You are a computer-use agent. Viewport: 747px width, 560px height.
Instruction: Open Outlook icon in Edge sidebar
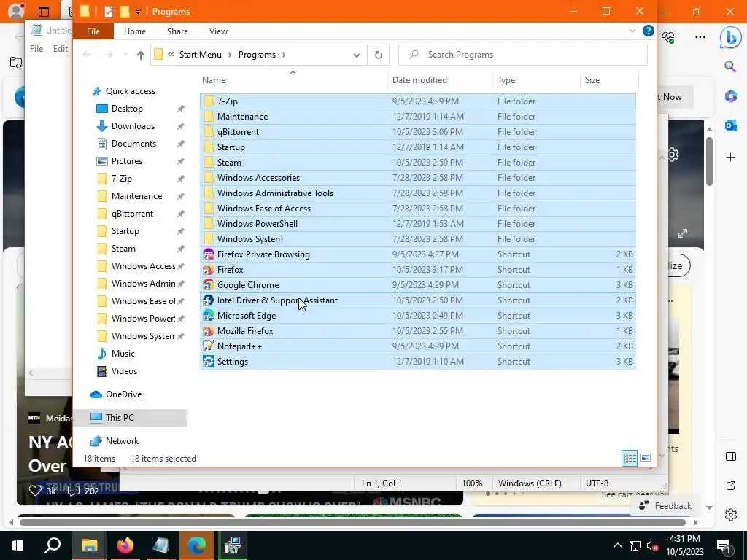(x=730, y=125)
